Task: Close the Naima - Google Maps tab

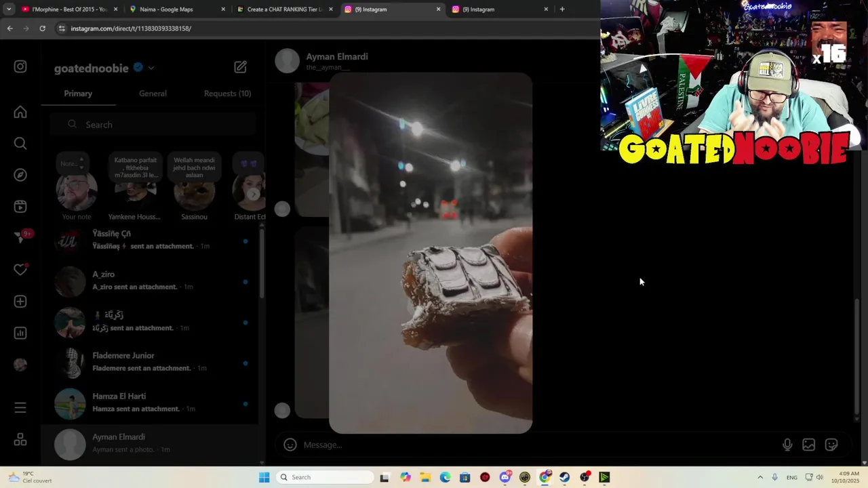Action: click(x=223, y=9)
